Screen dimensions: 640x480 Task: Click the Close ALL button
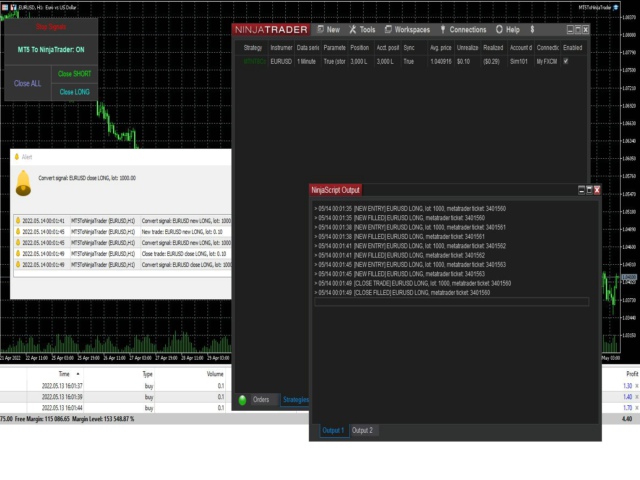click(x=28, y=83)
